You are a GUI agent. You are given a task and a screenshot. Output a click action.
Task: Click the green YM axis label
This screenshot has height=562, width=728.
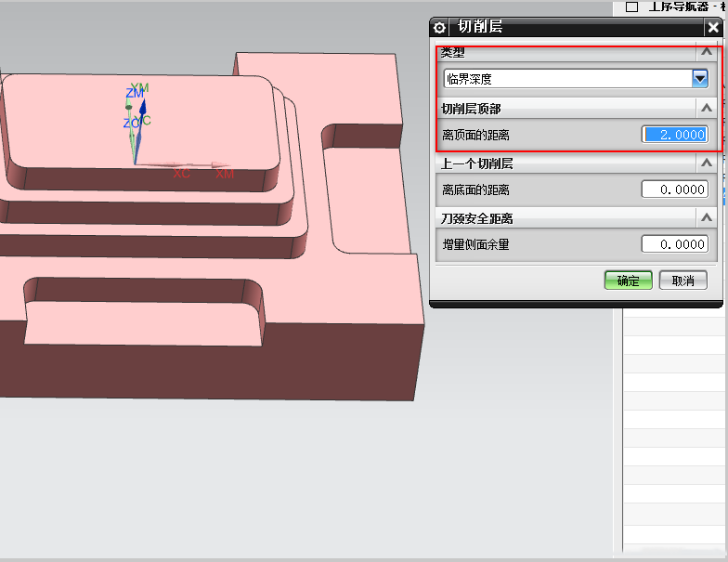(139, 88)
